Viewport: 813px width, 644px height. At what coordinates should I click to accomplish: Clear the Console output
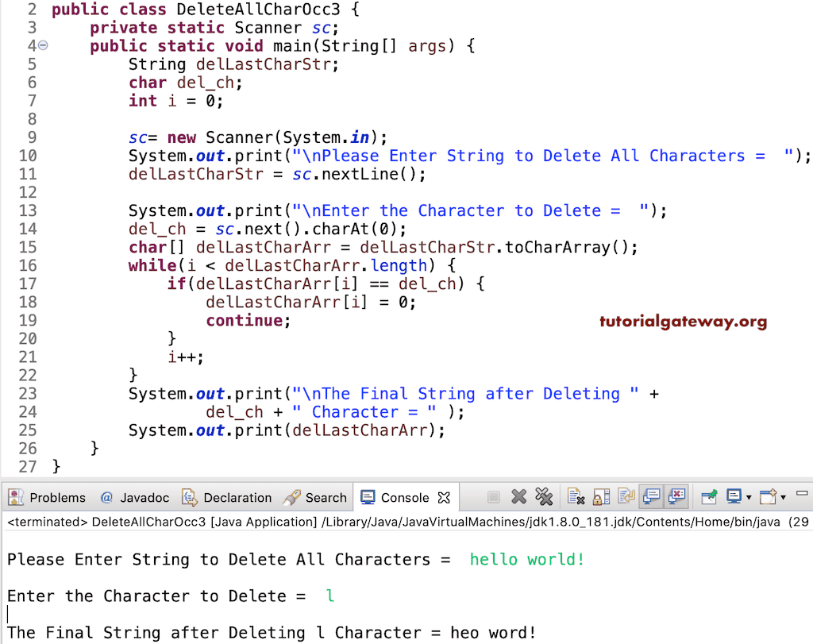coord(576,497)
